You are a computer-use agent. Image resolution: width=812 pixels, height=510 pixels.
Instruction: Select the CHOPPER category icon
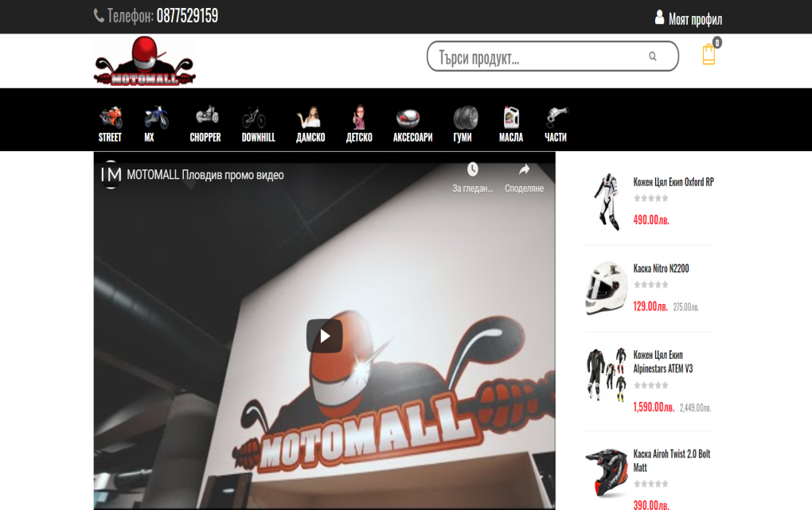click(205, 124)
